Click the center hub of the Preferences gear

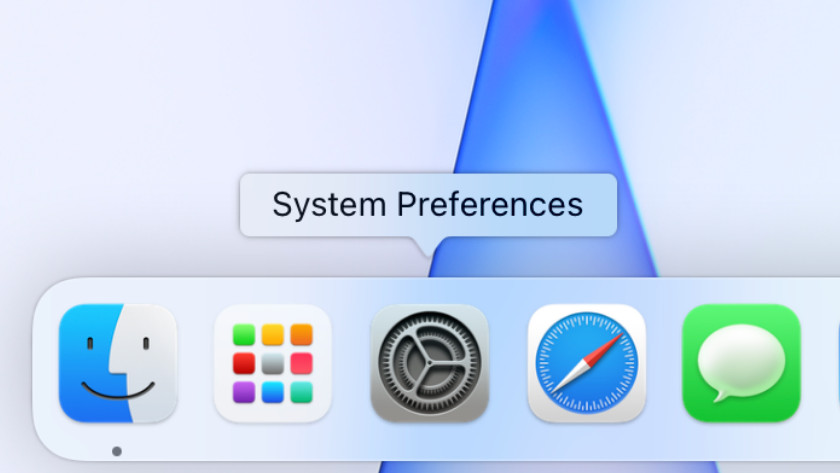pyautogui.click(x=429, y=363)
